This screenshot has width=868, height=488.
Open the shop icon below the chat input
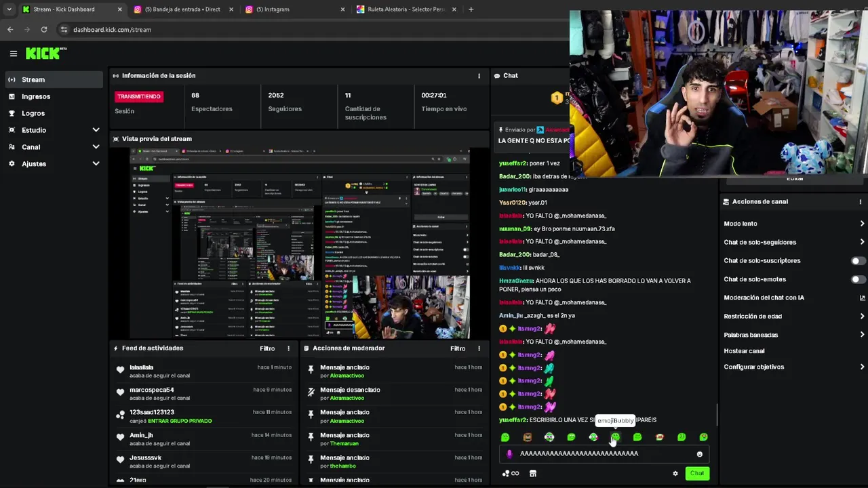[533, 474]
